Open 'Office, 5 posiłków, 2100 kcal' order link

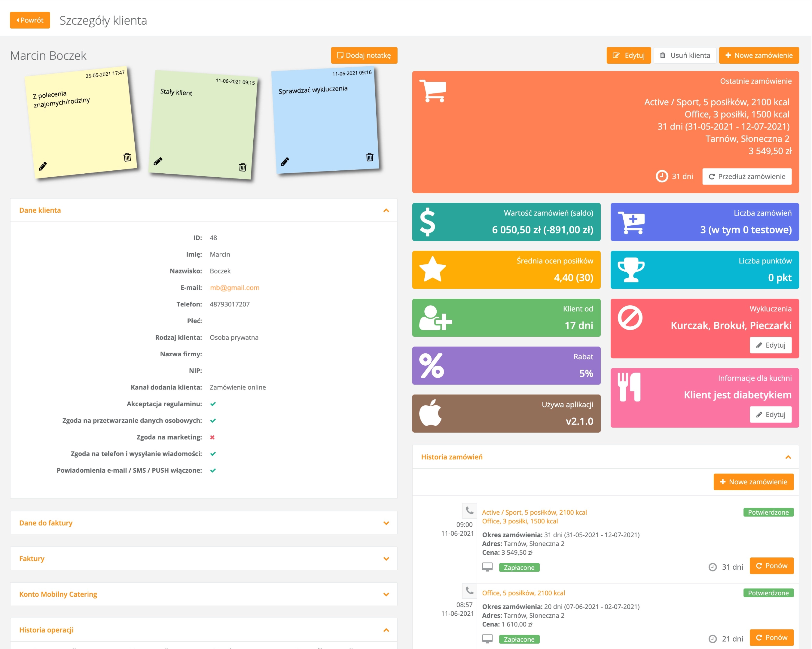click(x=524, y=593)
